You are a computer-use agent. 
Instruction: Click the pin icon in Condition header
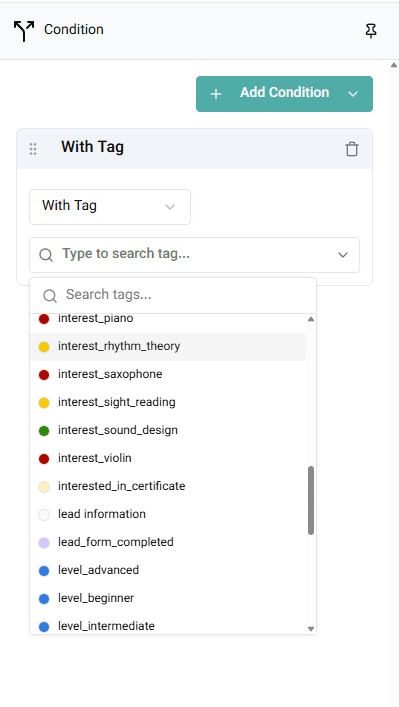click(x=371, y=31)
